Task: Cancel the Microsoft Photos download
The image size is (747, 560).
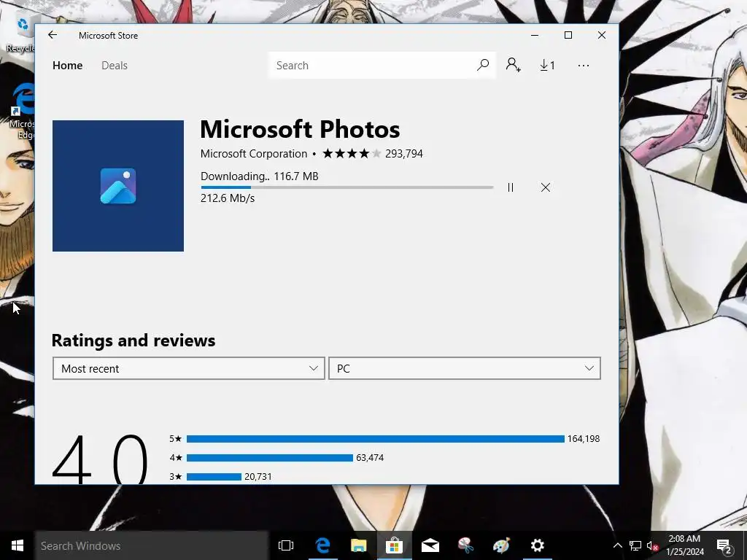Action: tap(546, 187)
